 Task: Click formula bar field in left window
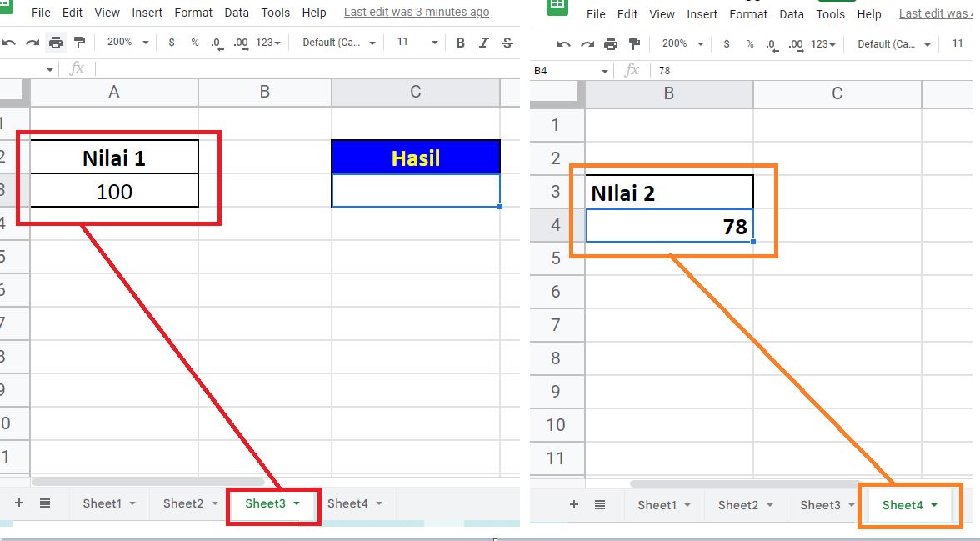click(x=307, y=69)
